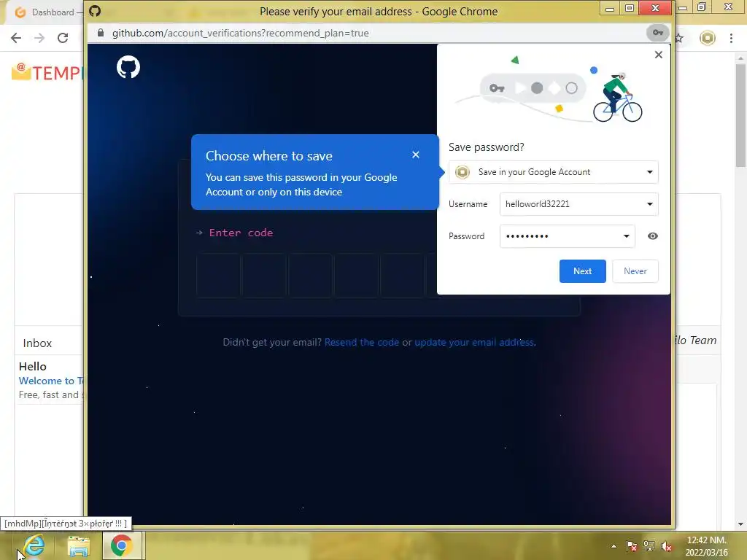747x560 pixels.
Task: Reload the page in background Chrome window
Action: tap(63, 38)
